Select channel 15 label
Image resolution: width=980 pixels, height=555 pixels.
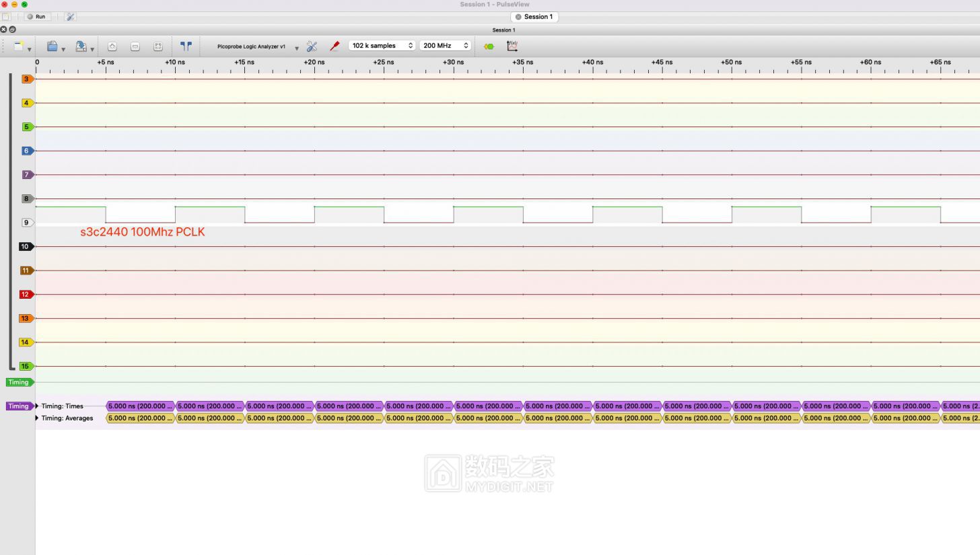(26, 366)
